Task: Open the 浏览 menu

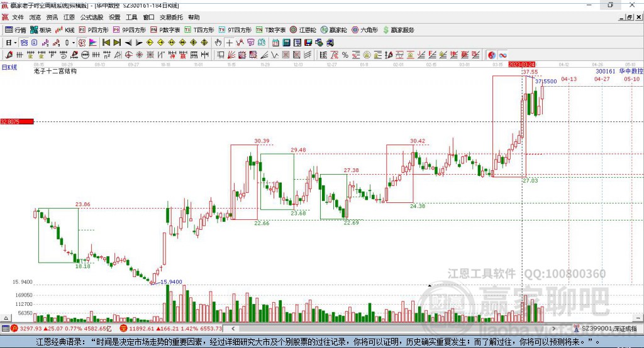Action: click(35, 17)
